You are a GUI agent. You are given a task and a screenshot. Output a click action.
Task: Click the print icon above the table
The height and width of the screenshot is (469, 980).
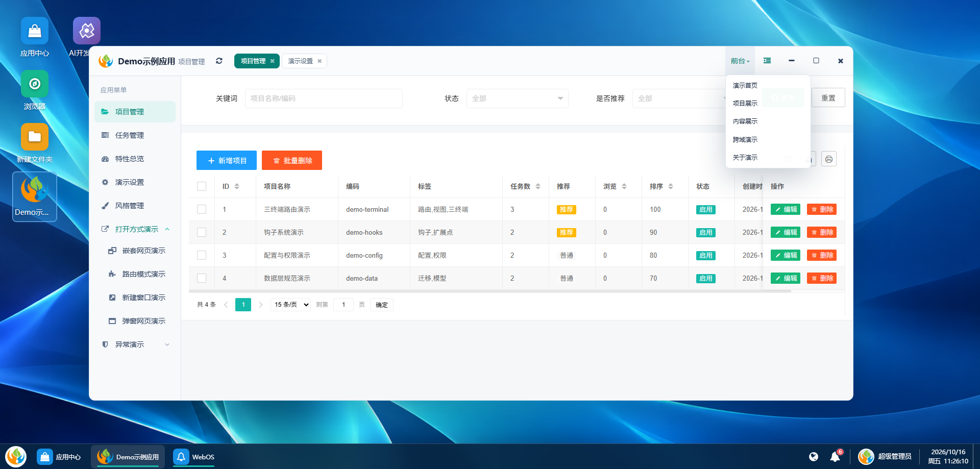coord(829,159)
